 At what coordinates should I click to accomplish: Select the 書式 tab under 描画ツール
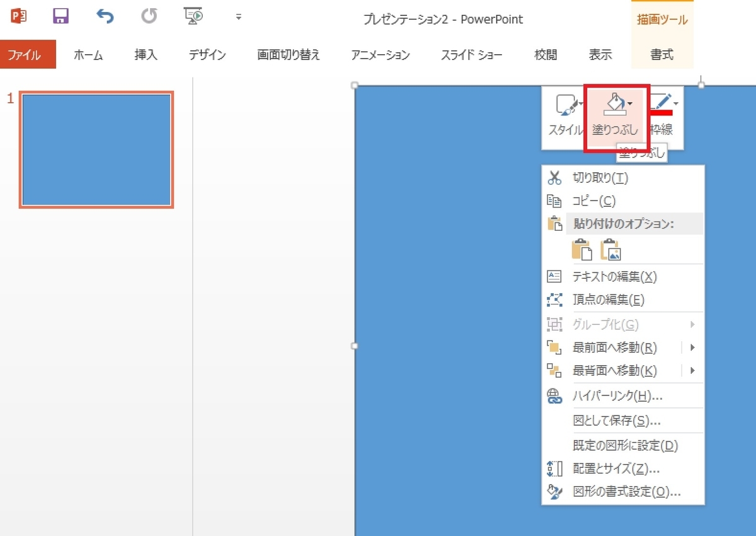[662, 55]
